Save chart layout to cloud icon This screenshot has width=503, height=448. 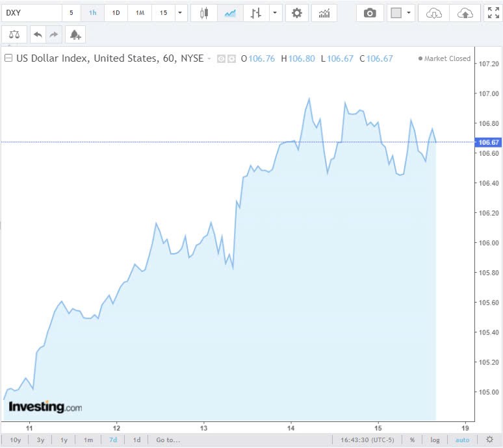point(465,13)
